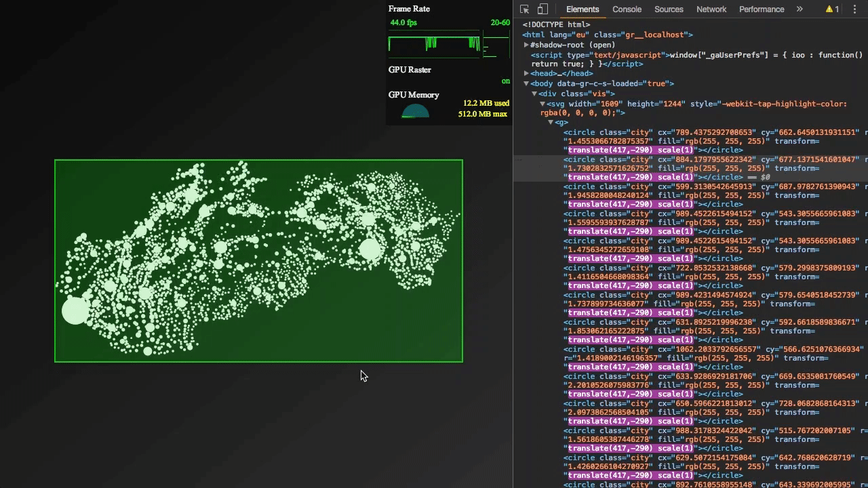This screenshot has height=488, width=868.
Task: Click the GPU Memory gauge graphic
Action: pyautogui.click(x=415, y=112)
